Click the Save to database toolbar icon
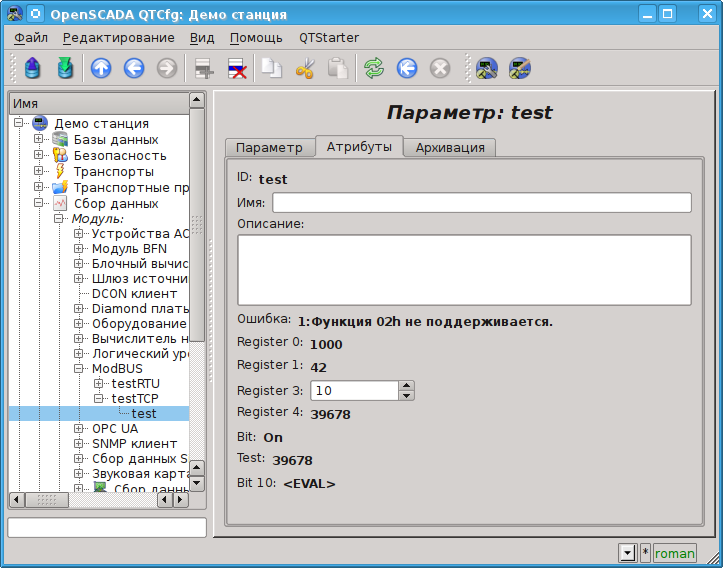Viewport: 723px width, 568px height. (65, 68)
